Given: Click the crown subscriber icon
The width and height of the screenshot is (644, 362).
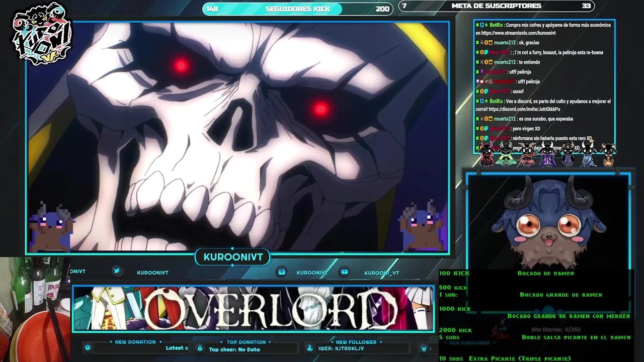Looking at the screenshot, I should [424, 348].
